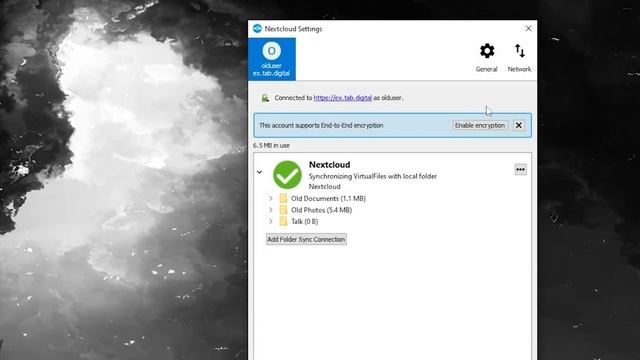Click the Talk folder icon
This screenshot has width=640, height=360.
pyautogui.click(x=283, y=221)
